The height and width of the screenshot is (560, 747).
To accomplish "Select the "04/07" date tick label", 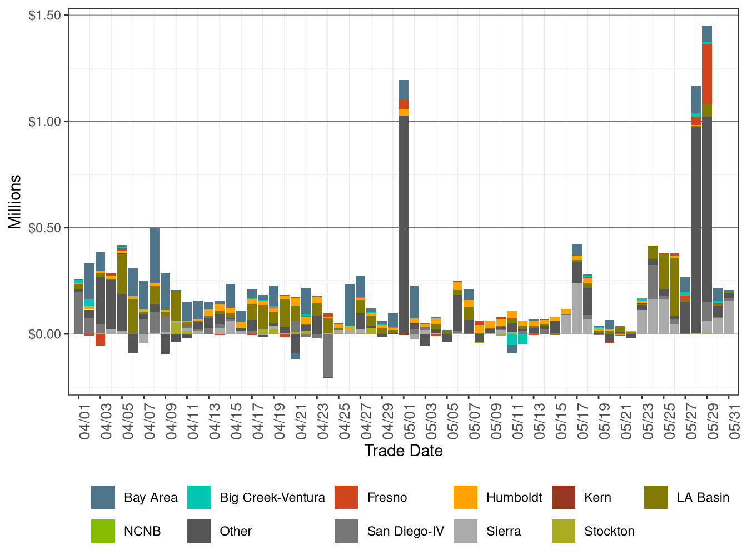I will [x=150, y=421].
